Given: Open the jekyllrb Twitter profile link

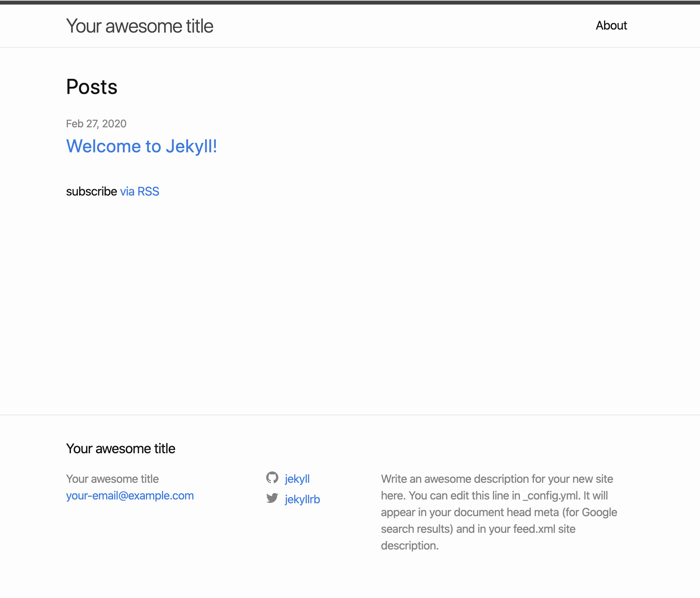Looking at the screenshot, I should (x=302, y=499).
